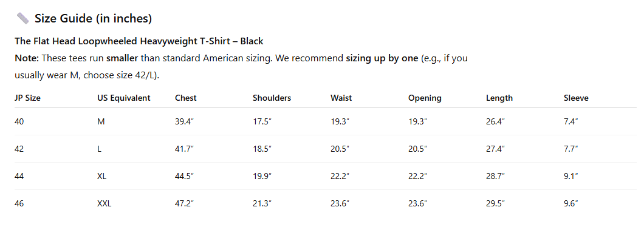Click the 9.6" sleeve measurement

pyautogui.click(x=570, y=203)
